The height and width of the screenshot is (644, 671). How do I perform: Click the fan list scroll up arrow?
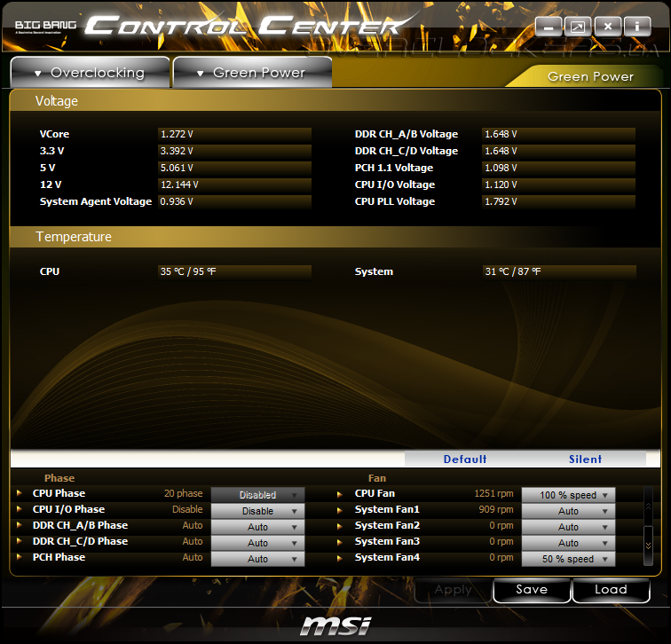coord(648,507)
